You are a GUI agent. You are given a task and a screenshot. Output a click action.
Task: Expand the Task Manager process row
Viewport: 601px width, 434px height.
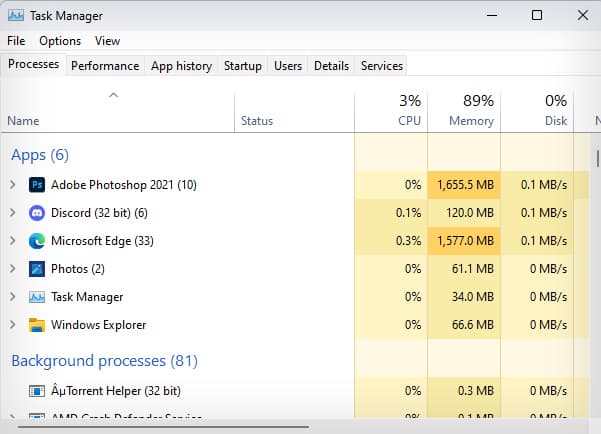[13, 297]
